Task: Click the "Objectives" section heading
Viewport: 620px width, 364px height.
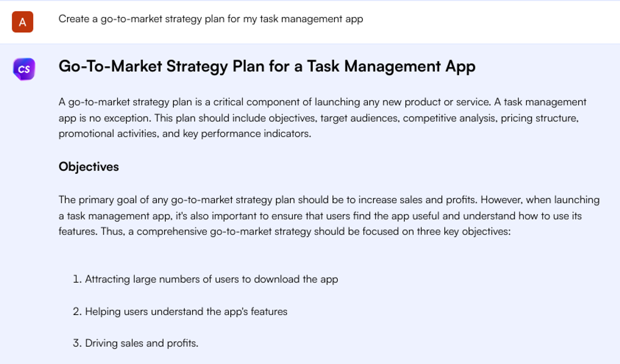Action: point(89,167)
